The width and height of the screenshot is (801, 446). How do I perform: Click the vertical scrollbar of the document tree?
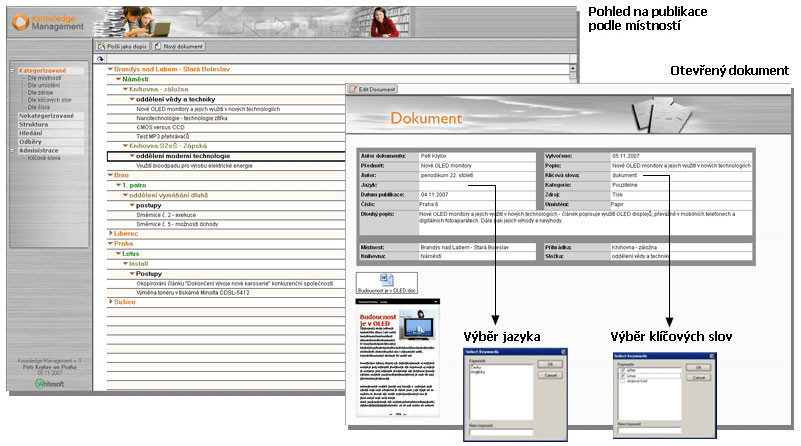coord(572,200)
